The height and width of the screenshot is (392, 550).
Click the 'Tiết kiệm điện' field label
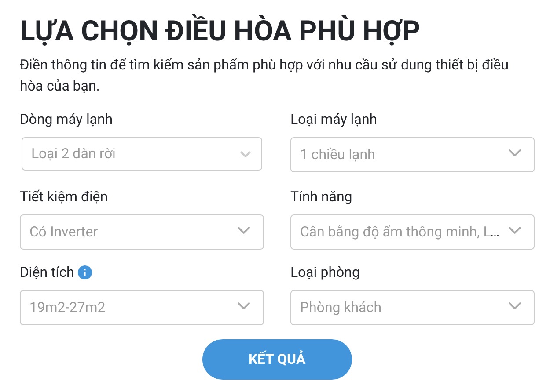click(x=64, y=196)
